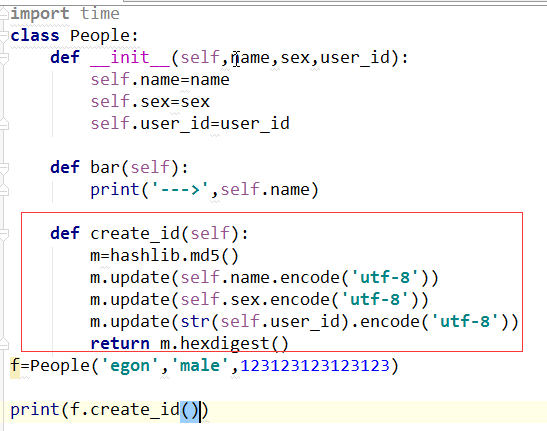Collapse the def __init__ fold marker
The width and height of the screenshot is (547, 431).
click(x=3, y=58)
